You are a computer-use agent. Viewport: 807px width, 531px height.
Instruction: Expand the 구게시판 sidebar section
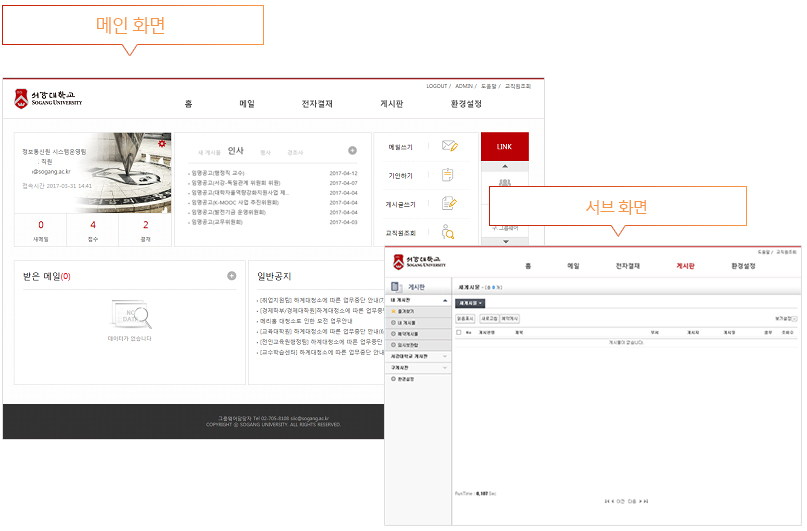[x=445, y=367]
